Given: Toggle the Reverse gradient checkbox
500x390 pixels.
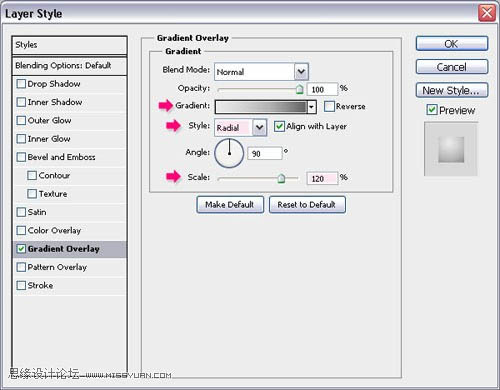Looking at the screenshot, I should tap(329, 106).
